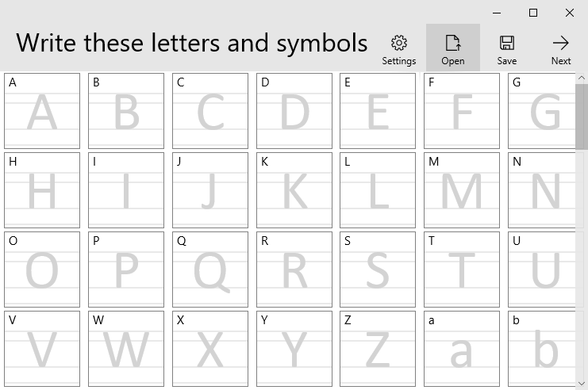
Task: Open the Settings gear icon
Action: tap(399, 43)
